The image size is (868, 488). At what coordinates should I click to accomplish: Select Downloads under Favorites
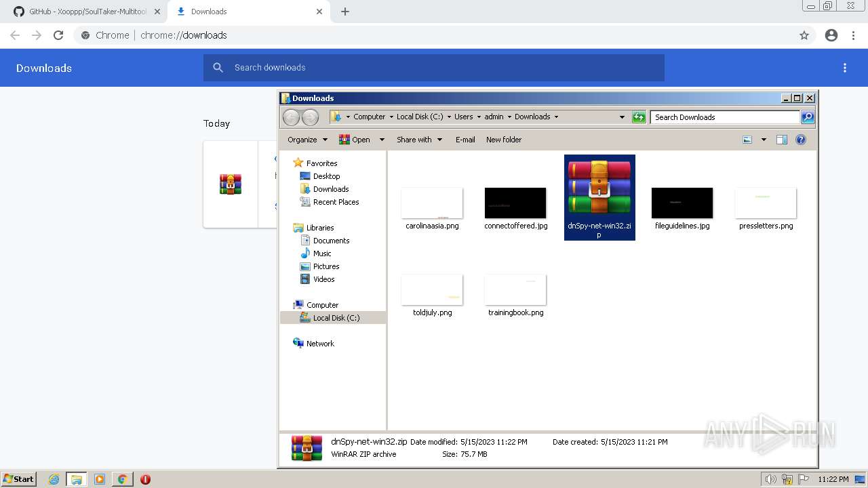click(331, 189)
